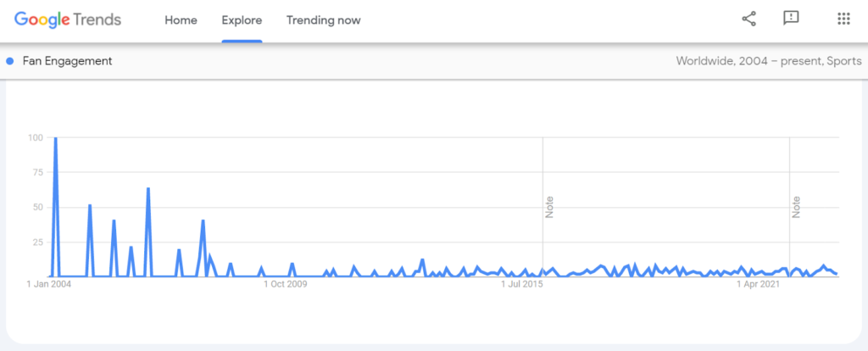
Task: Click the 1 Jul 2015 axis label
Action: click(x=522, y=285)
